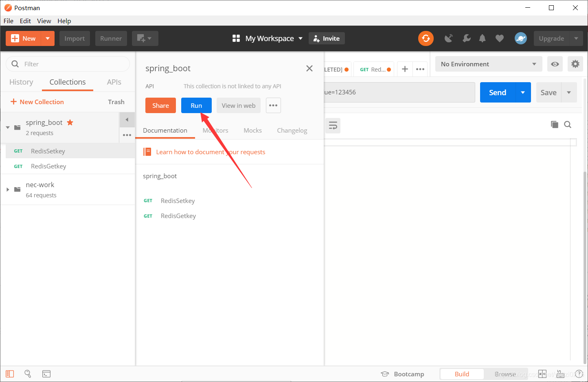Open the No Environment dropdown
This screenshot has width=588, height=382.
tap(488, 64)
